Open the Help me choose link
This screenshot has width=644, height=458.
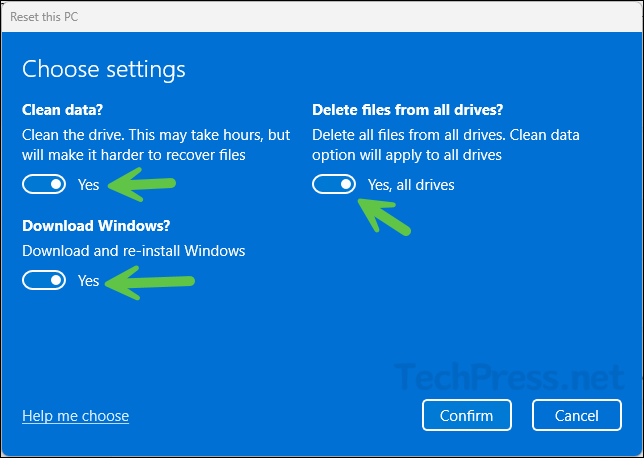point(75,415)
